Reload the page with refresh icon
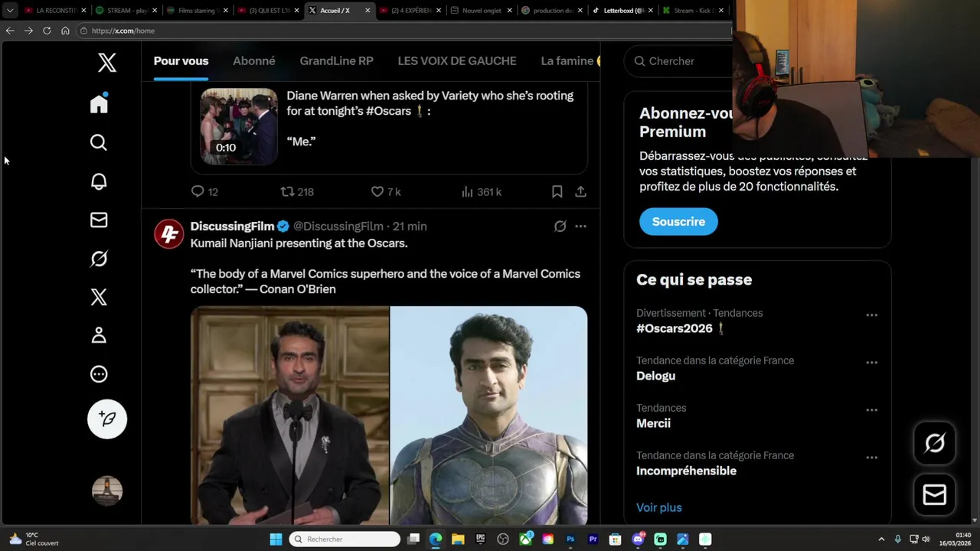The image size is (980, 551). [47, 31]
